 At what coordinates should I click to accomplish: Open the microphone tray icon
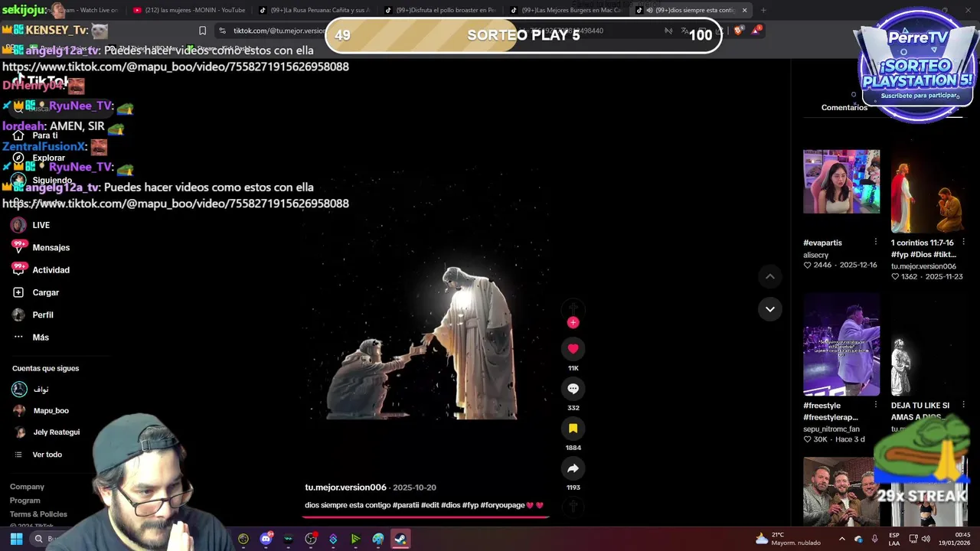tap(874, 539)
